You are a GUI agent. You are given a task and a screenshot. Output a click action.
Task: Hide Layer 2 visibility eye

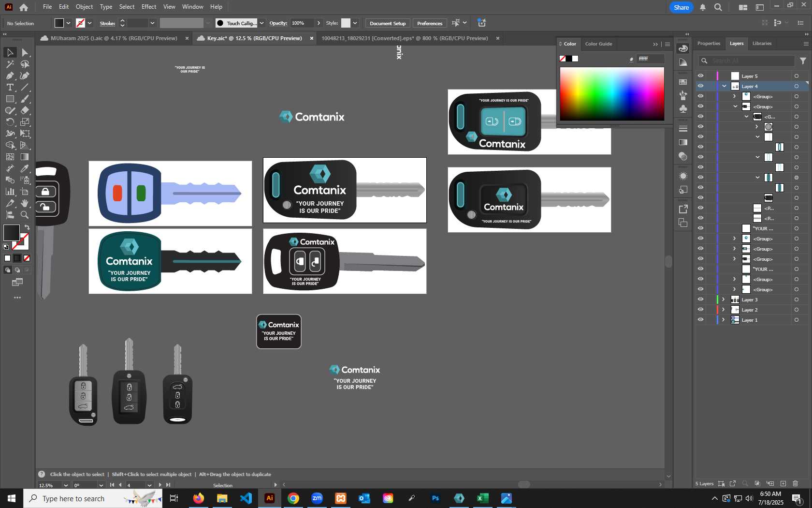[x=700, y=310]
